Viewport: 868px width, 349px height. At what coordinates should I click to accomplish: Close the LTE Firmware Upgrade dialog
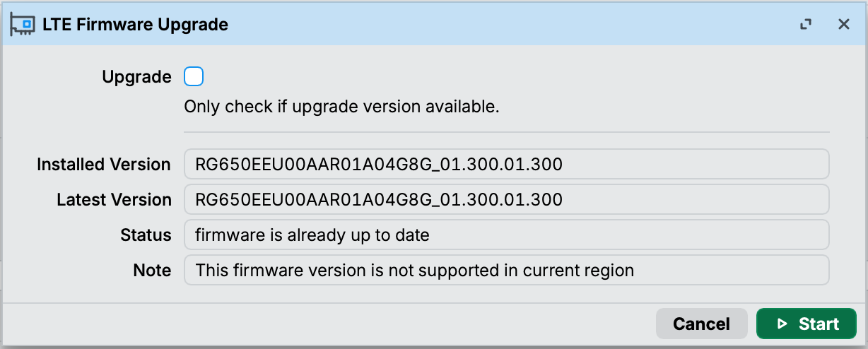843,24
